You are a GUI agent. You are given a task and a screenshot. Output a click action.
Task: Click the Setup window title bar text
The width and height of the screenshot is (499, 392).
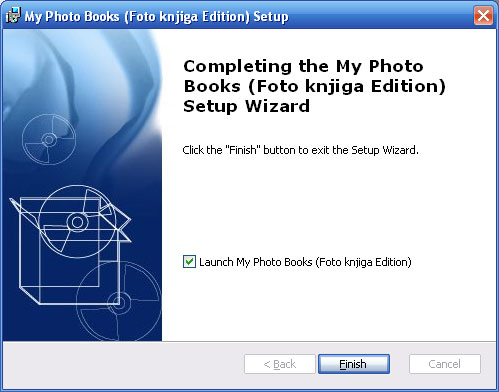tap(156, 16)
